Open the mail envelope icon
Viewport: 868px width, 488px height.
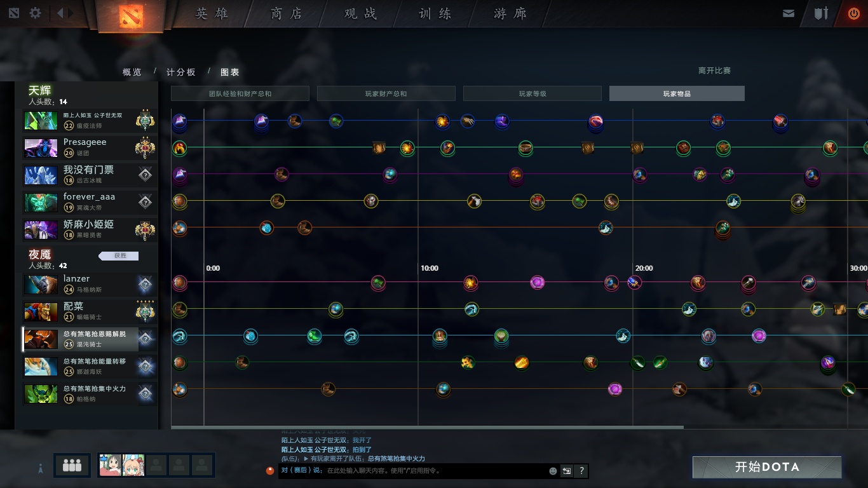click(x=789, y=13)
